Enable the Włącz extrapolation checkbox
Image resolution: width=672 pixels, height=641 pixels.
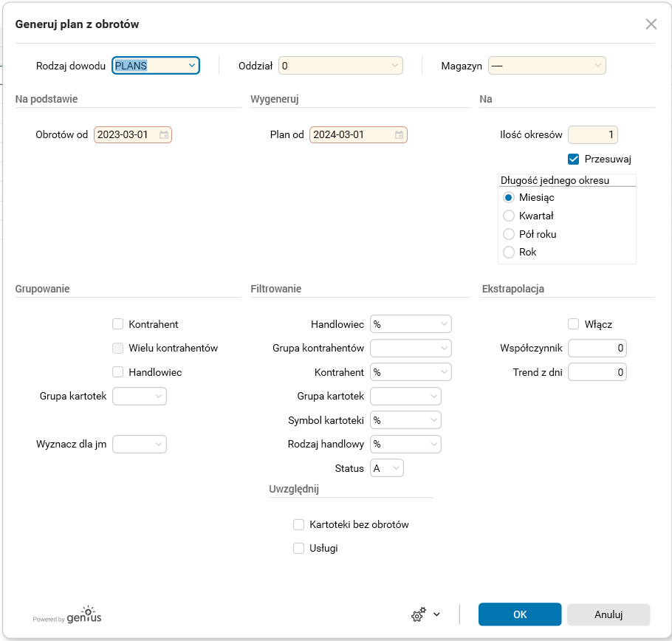(x=573, y=324)
